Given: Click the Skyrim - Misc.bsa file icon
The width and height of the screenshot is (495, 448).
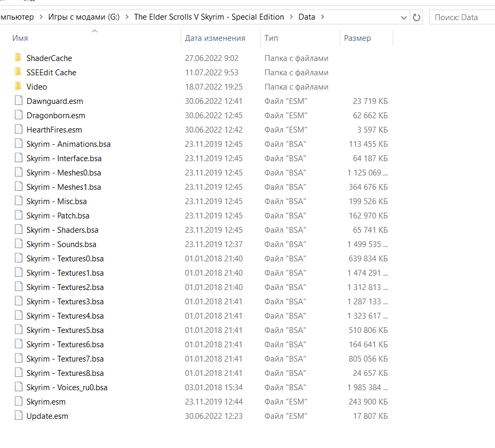Looking at the screenshot, I should click(x=19, y=201).
